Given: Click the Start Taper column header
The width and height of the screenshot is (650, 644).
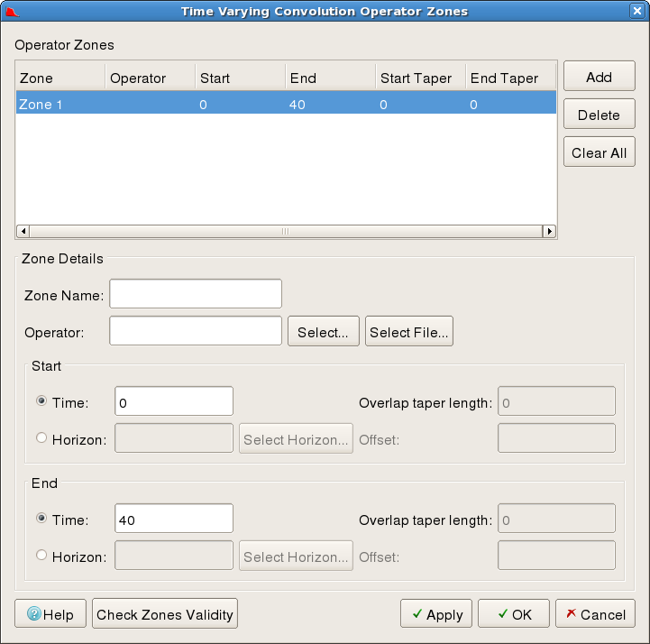Looking at the screenshot, I should click(420, 78).
